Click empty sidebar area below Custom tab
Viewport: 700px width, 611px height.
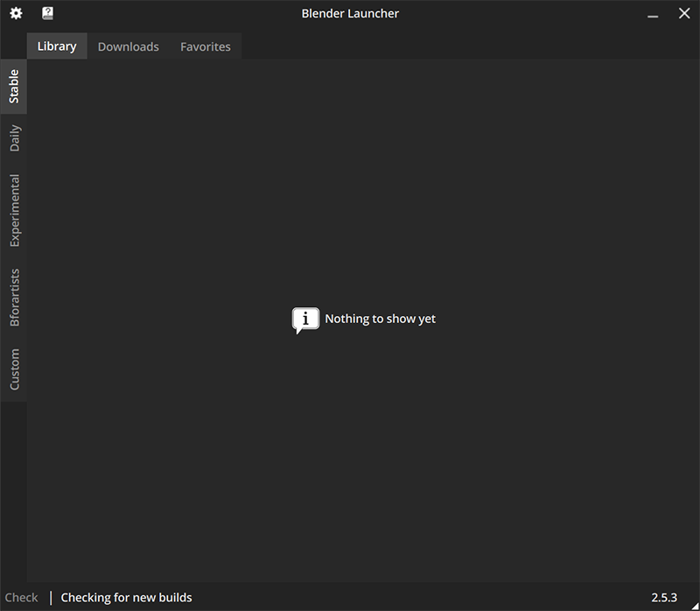14,490
